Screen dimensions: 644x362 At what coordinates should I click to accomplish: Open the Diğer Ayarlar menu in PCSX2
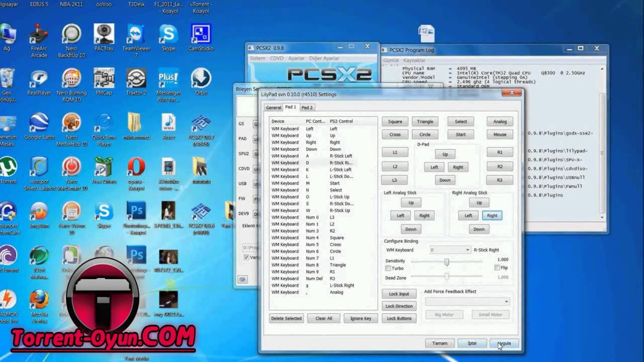pyautogui.click(x=324, y=58)
